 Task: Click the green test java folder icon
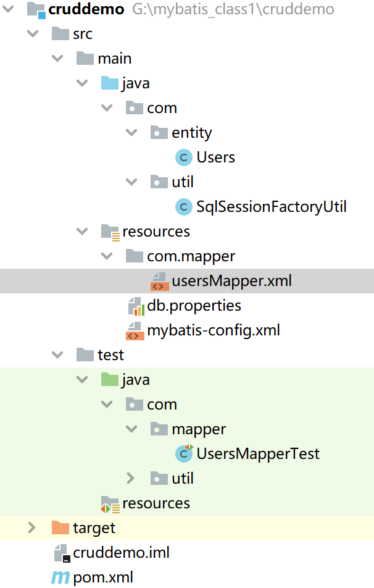[x=110, y=380]
